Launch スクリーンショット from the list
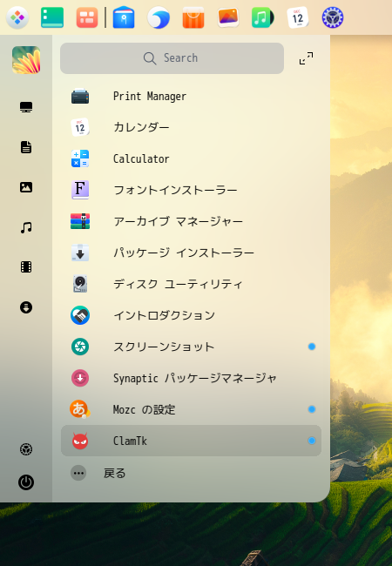This screenshot has width=392, height=566. pyautogui.click(x=191, y=347)
